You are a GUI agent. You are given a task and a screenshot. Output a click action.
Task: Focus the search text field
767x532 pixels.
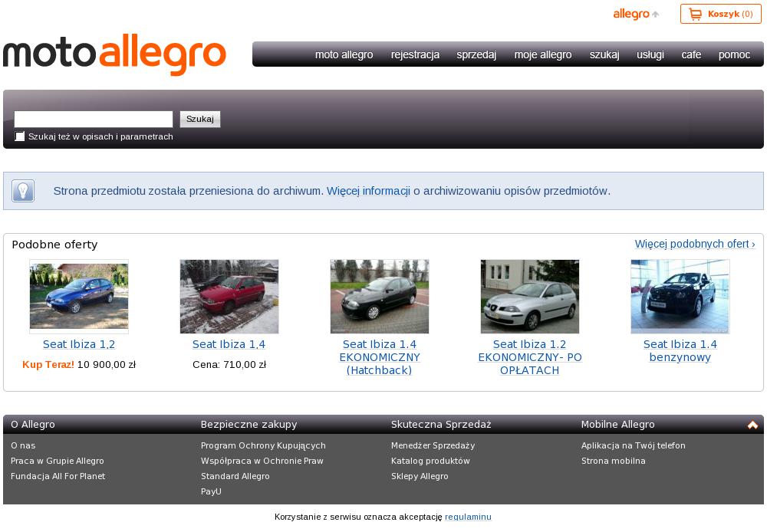[94, 119]
